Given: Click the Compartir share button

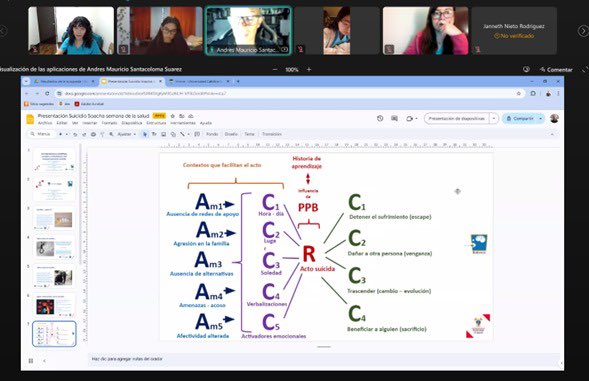Looking at the screenshot, I should tap(520, 118).
